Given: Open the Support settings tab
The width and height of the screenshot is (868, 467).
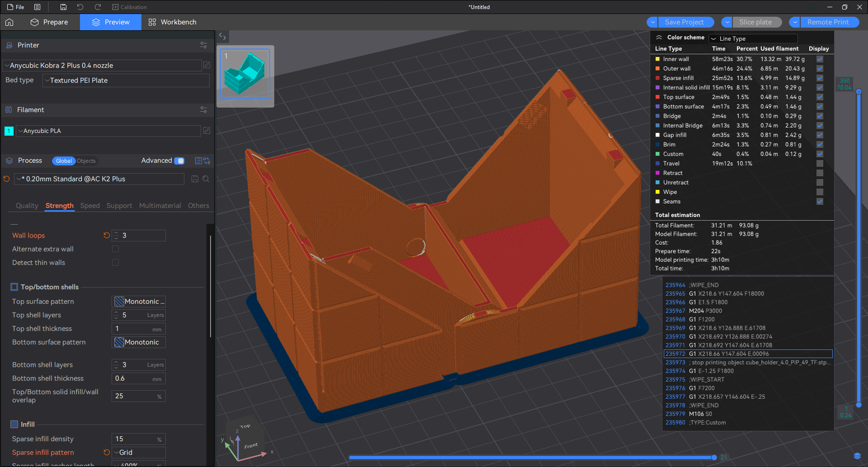Looking at the screenshot, I should (119, 206).
